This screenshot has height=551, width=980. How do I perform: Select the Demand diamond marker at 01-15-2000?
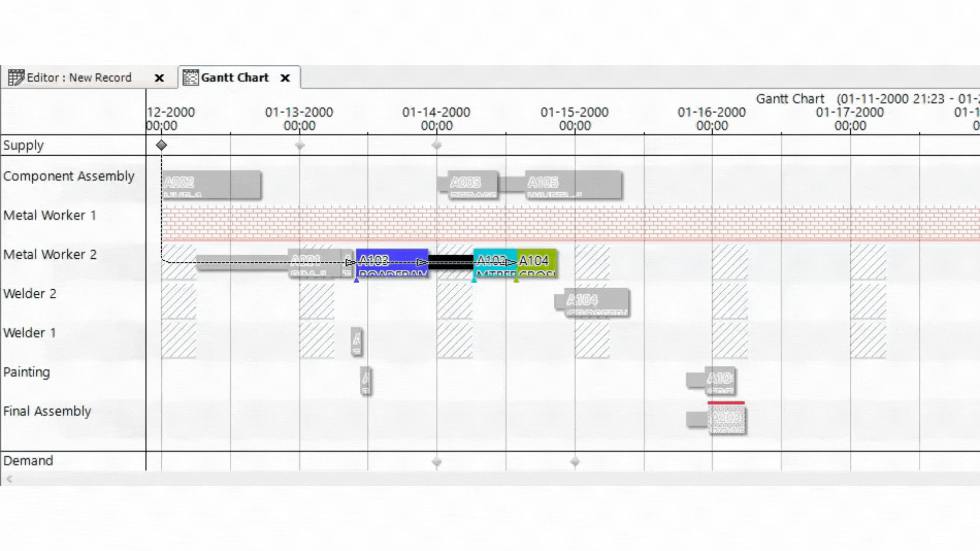click(575, 462)
